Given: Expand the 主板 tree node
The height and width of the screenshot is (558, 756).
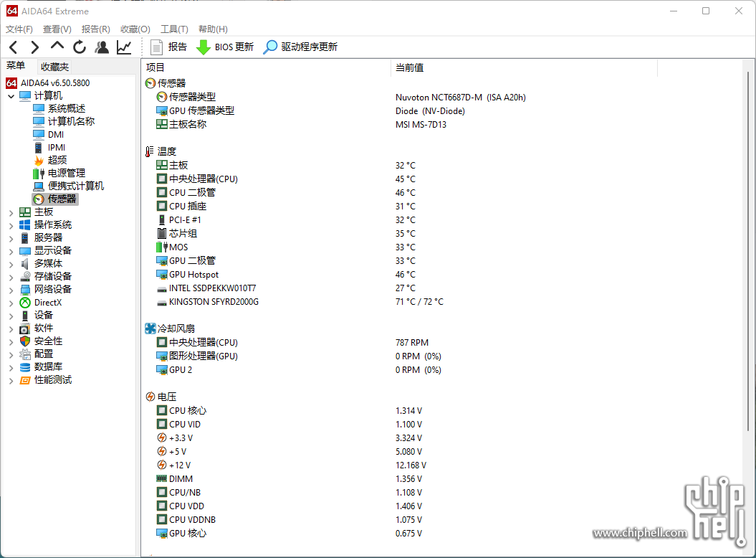Looking at the screenshot, I should (11, 212).
